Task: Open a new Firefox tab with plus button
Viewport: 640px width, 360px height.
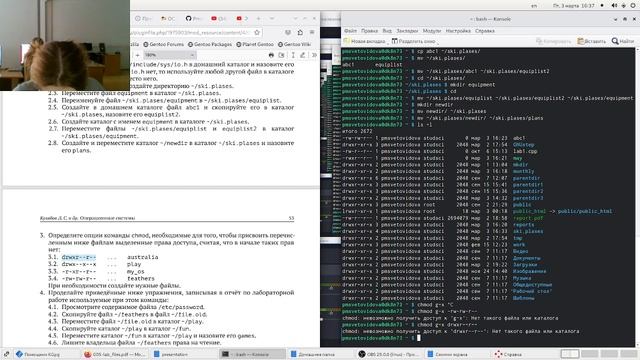Action: 258,18
